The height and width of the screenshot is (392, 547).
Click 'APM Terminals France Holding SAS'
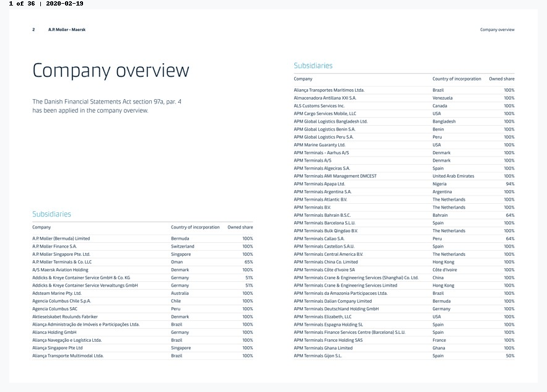click(x=328, y=340)
